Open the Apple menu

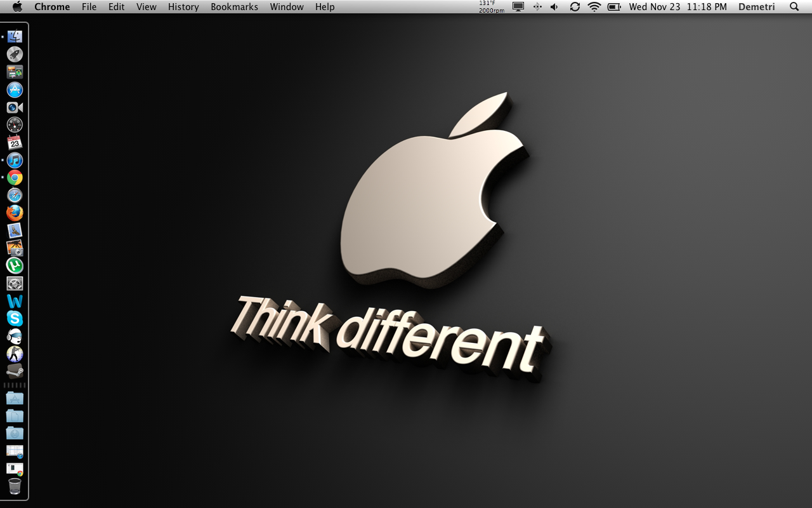pos(17,7)
